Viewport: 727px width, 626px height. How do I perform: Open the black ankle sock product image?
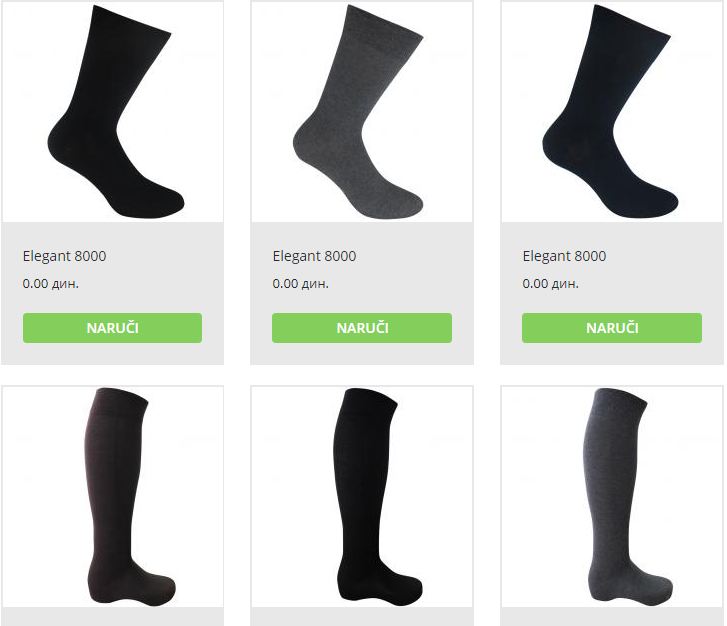(x=113, y=111)
